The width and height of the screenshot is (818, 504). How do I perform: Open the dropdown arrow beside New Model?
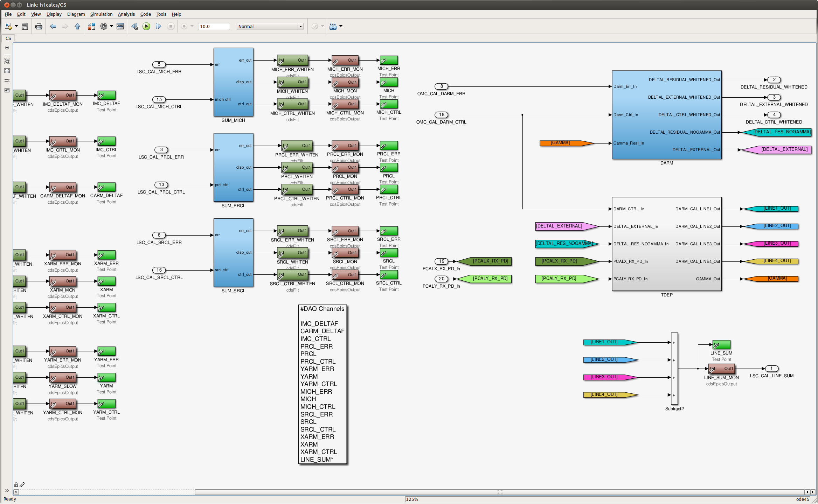pyautogui.click(x=16, y=26)
